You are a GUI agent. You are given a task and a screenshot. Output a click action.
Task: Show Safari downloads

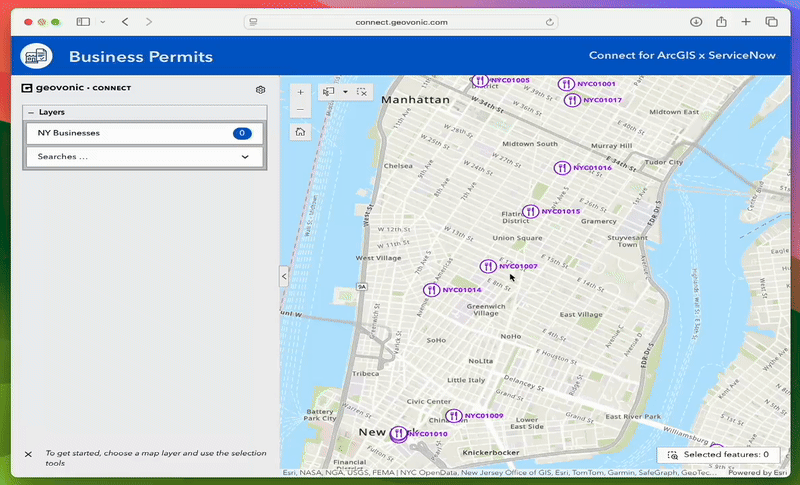[696, 22]
